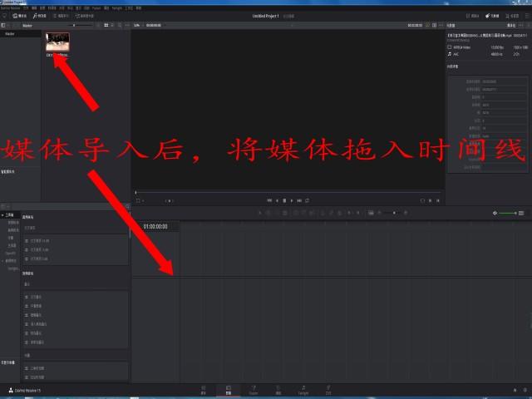Image resolution: width=532 pixels, height=399 pixels.
Task: Open the DaVinci Resolve menu
Action: [11, 7]
